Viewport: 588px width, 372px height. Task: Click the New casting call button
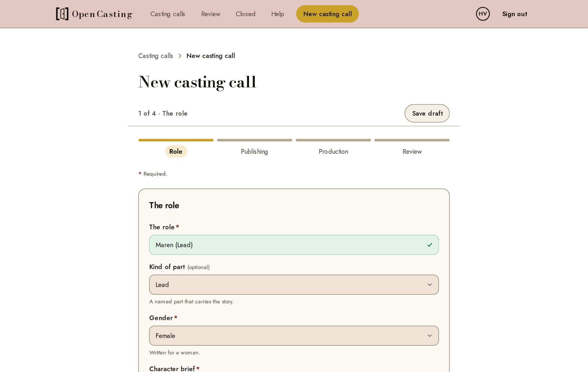coord(327,14)
